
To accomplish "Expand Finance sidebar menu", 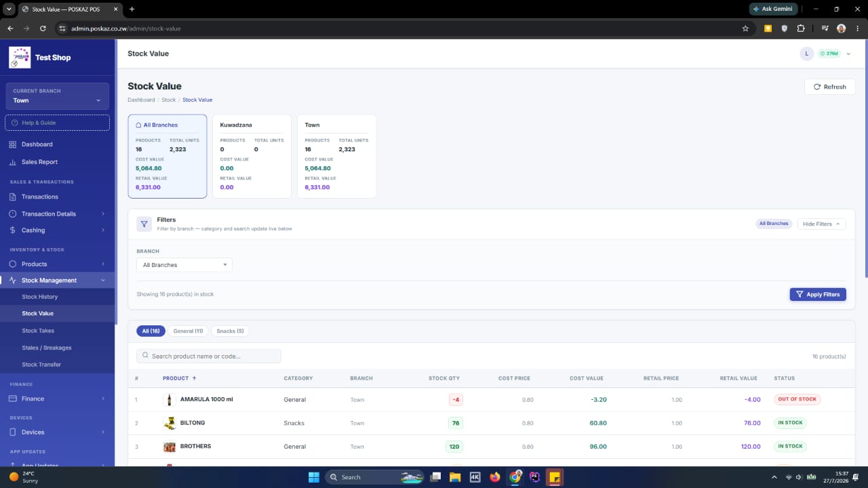I will point(58,399).
